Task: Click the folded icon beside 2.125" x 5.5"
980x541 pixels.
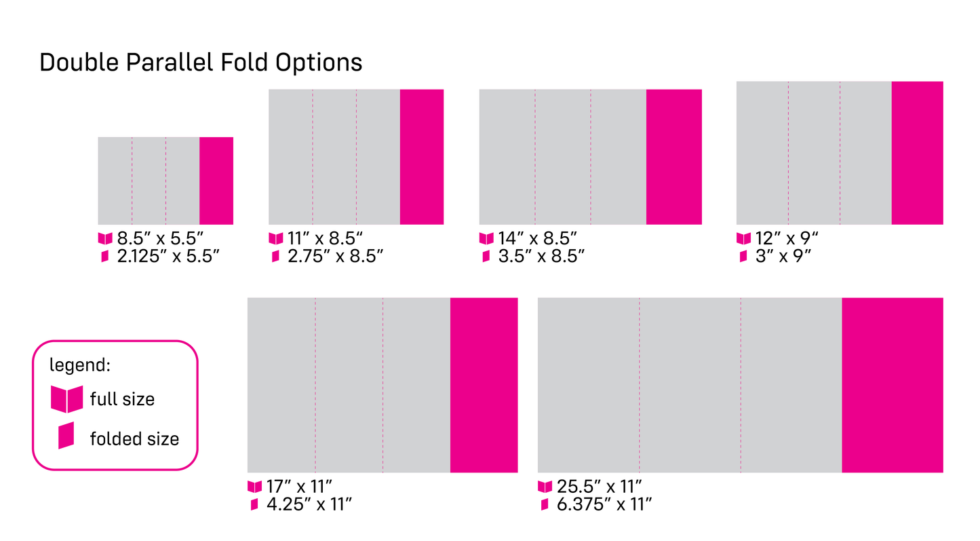Action: point(105,257)
